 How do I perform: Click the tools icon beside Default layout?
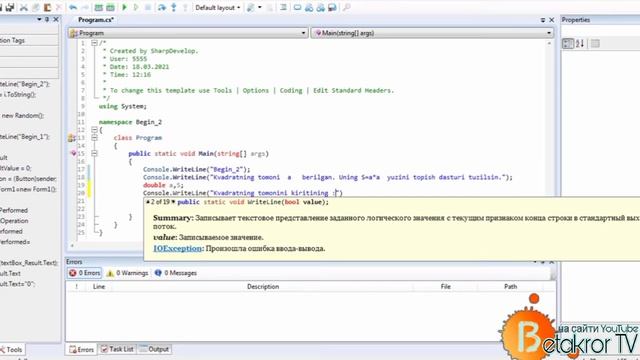point(251,7)
